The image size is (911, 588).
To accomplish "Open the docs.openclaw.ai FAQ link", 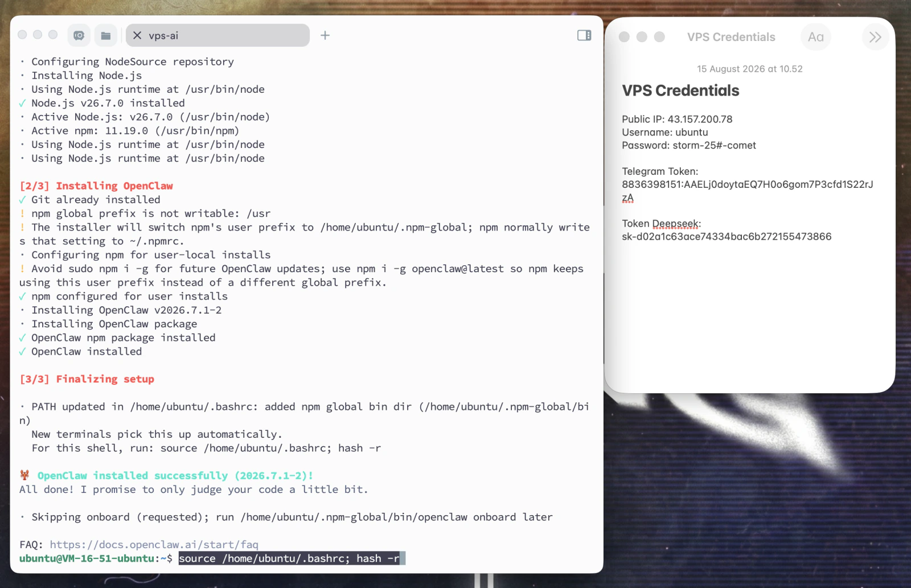I will (154, 545).
